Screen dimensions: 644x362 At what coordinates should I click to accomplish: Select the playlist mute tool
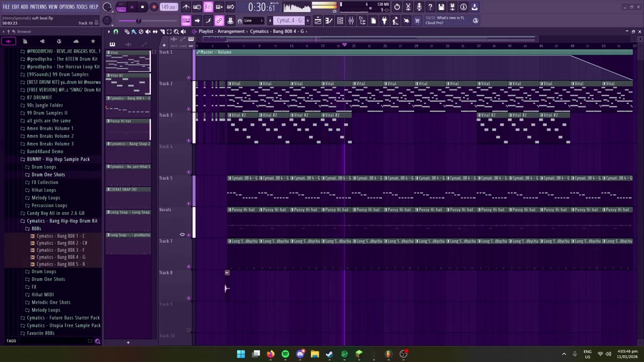[148, 32]
